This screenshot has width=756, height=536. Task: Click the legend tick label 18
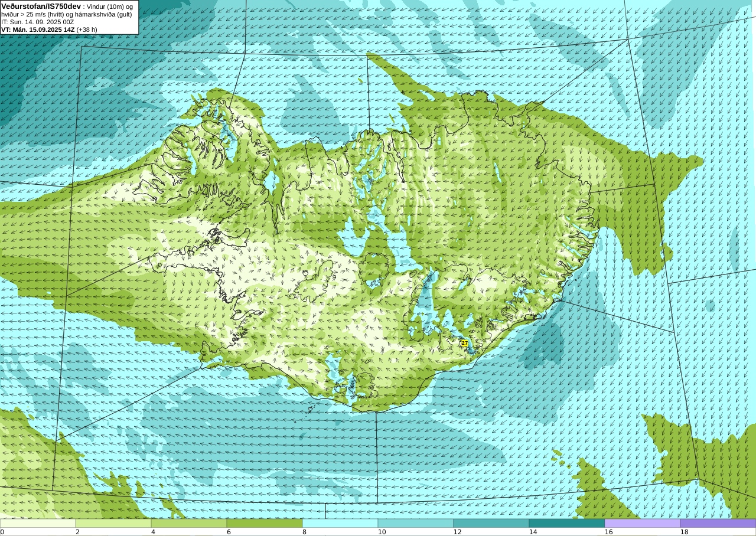684,532
